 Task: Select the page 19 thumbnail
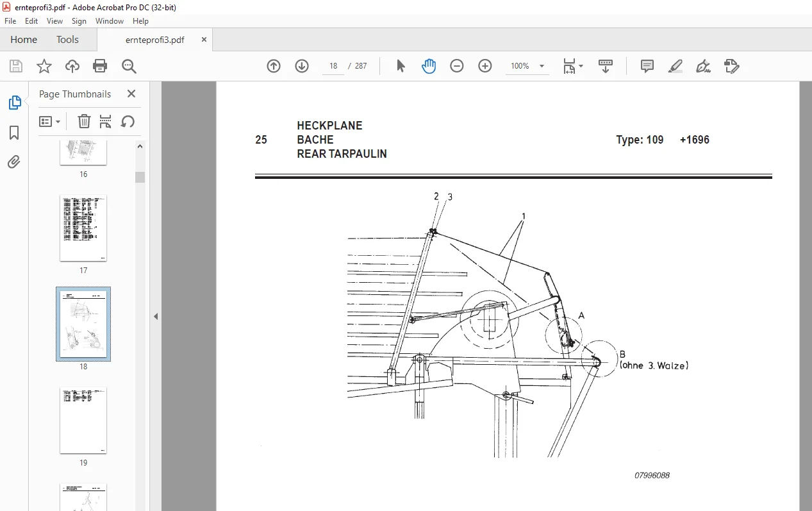click(x=83, y=421)
